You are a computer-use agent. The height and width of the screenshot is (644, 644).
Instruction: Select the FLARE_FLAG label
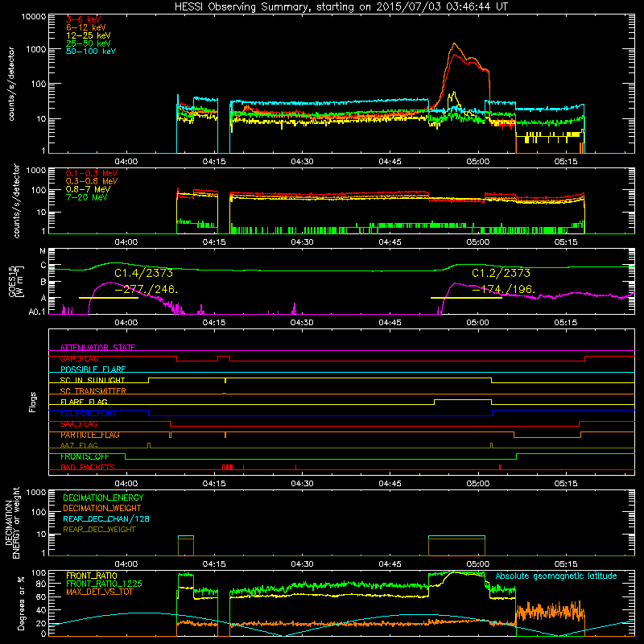(x=84, y=402)
